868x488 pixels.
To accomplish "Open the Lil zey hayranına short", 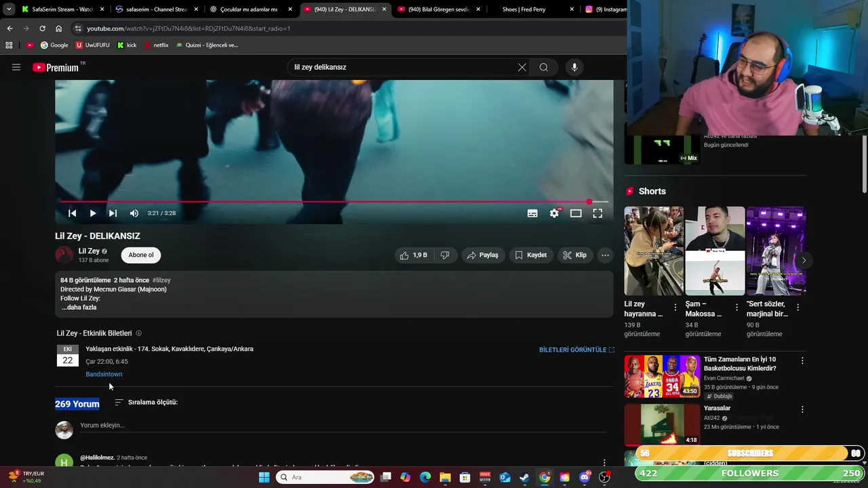I will pos(653,251).
